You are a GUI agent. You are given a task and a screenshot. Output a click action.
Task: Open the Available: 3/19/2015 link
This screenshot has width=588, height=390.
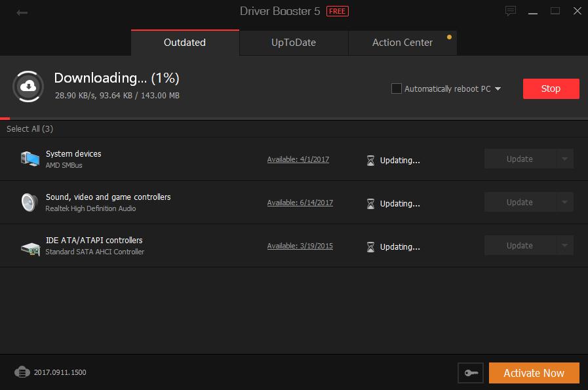coord(300,246)
